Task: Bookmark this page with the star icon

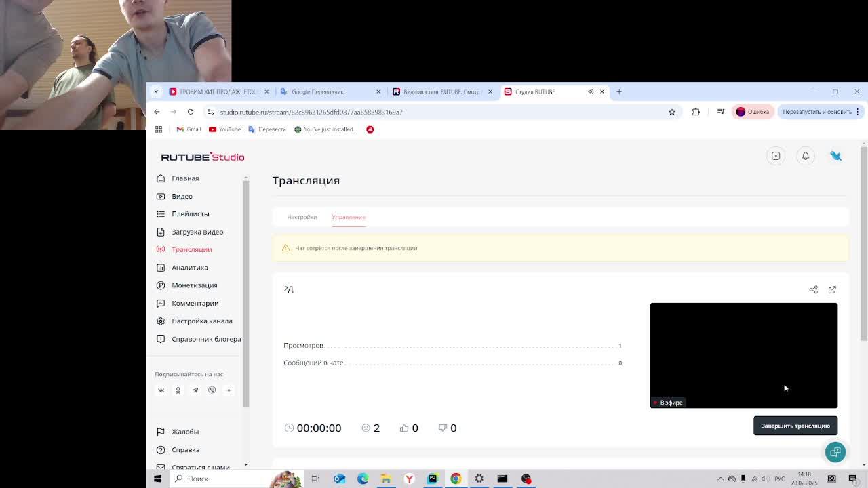Action: coord(672,112)
